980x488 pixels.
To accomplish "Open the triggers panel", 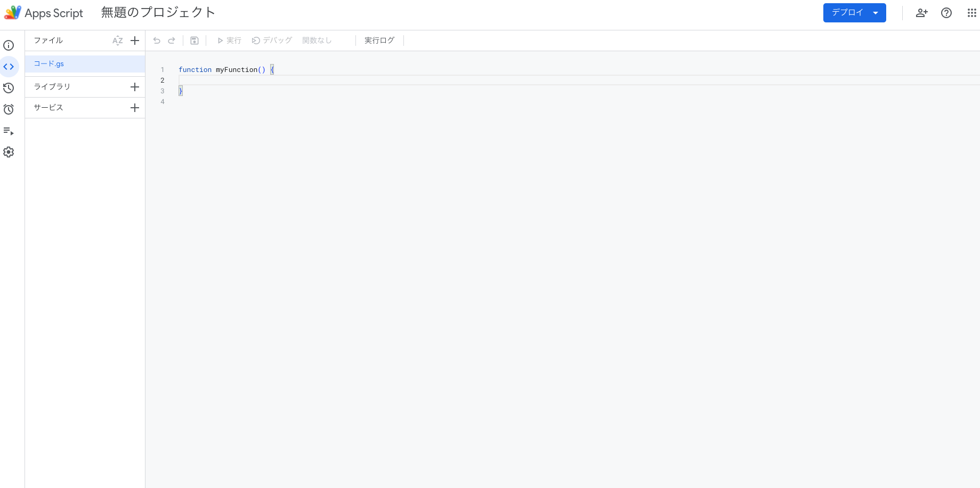I will [9, 109].
